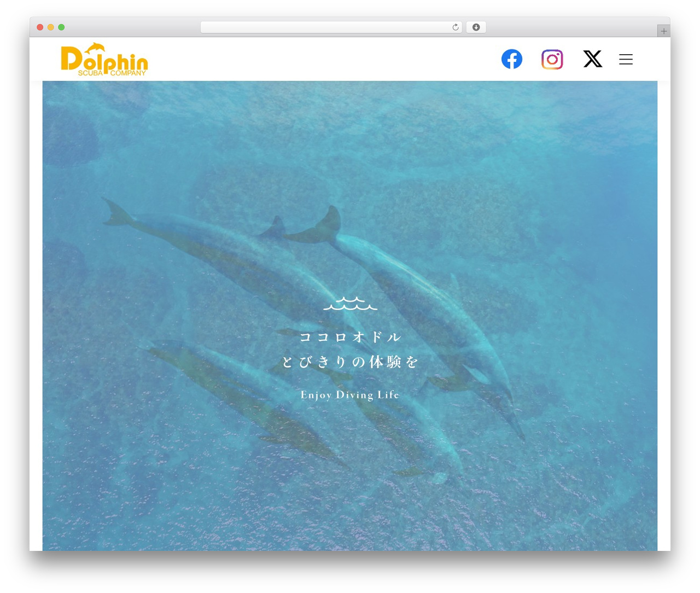Click the Dolphin Scuba Company logo
700x593 pixels.
[104, 59]
